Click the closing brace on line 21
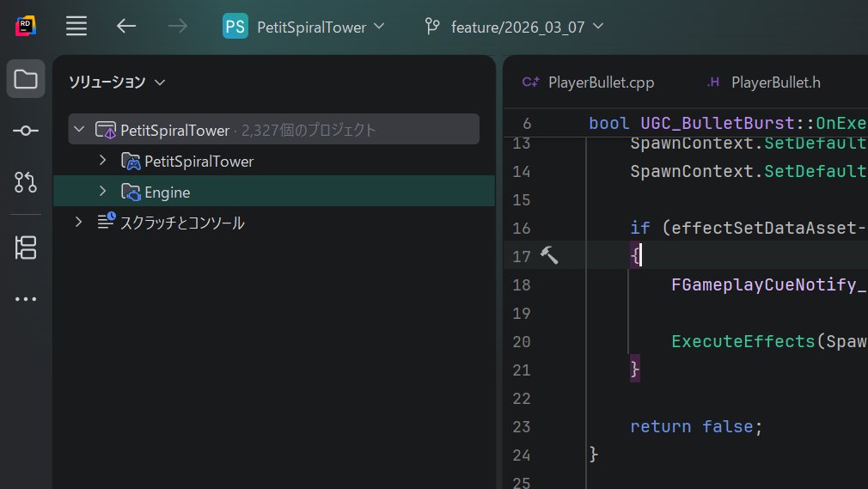 [635, 369]
